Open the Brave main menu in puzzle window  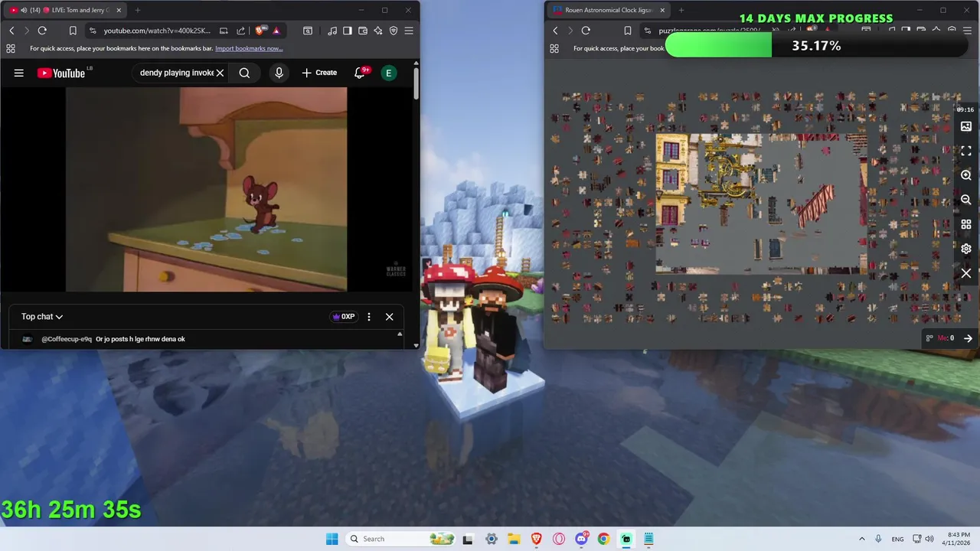[x=967, y=31]
